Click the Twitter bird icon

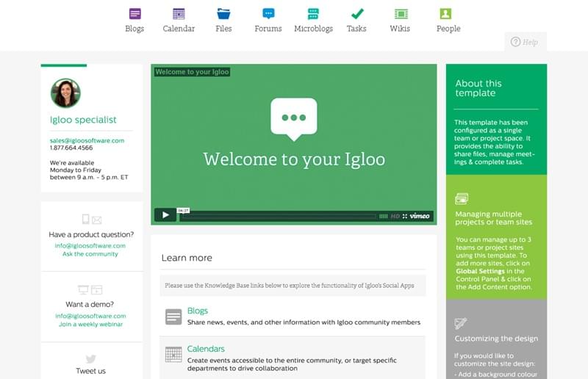point(90,358)
